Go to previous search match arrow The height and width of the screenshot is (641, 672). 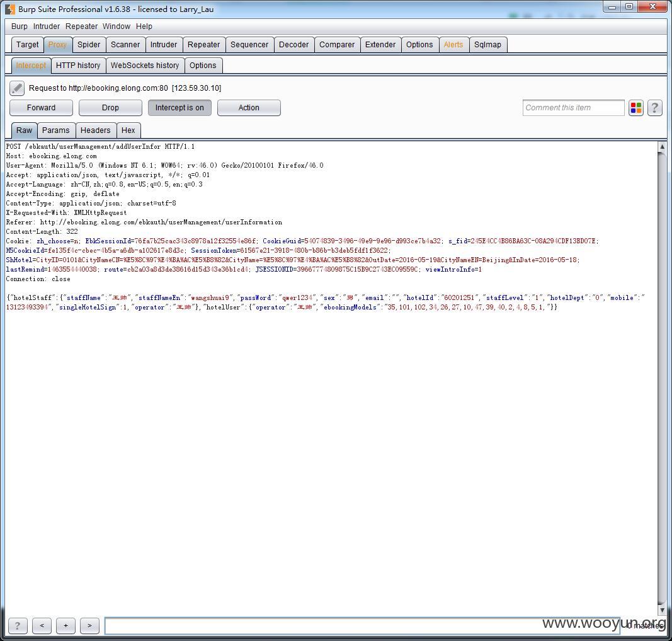point(42,625)
